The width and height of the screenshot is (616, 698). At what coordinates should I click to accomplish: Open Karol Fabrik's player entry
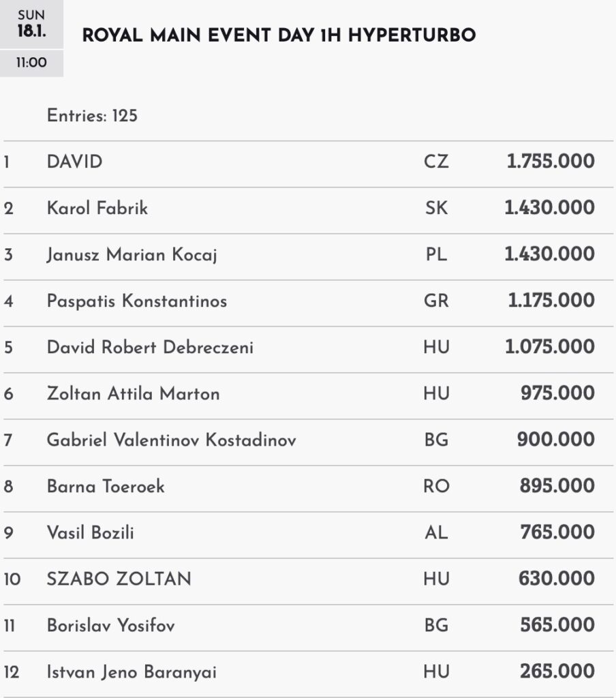(x=97, y=209)
